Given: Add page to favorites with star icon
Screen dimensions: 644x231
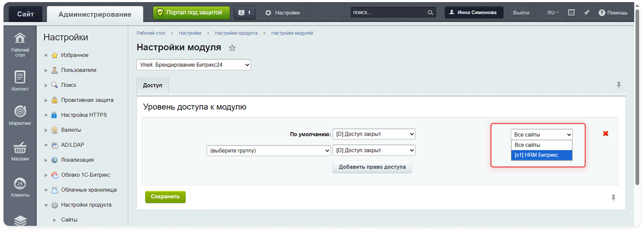Looking at the screenshot, I should pyautogui.click(x=232, y=48).
